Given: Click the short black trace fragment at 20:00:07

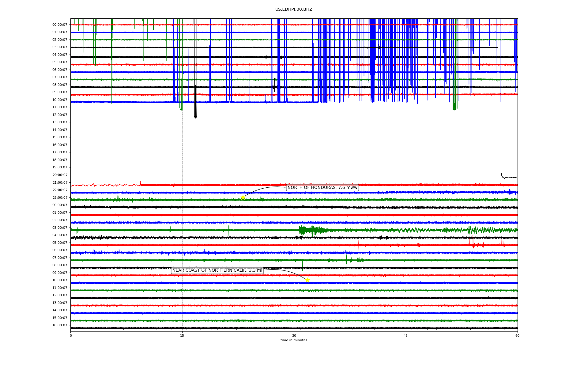Looking at the screenshot, I should point(508,177).
